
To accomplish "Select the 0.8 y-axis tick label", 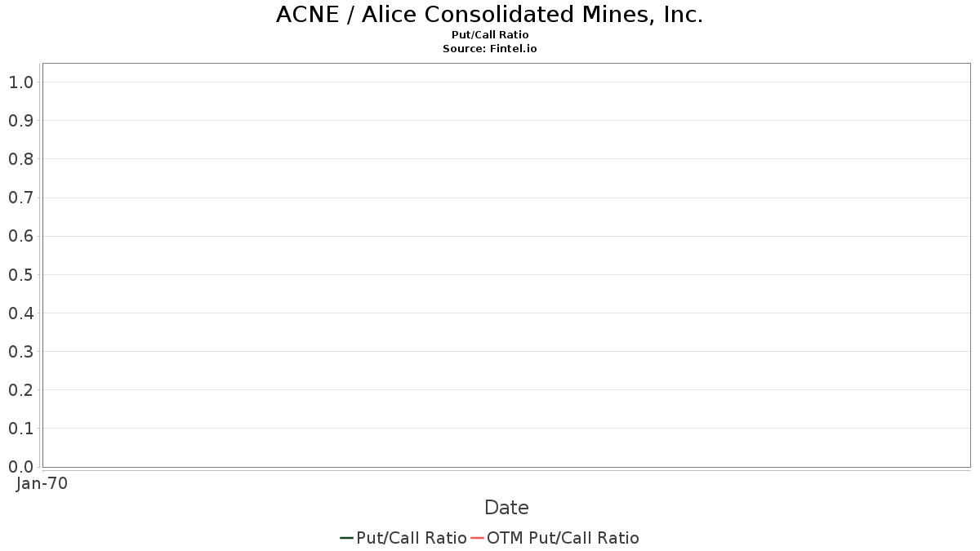I will point(20,159).
